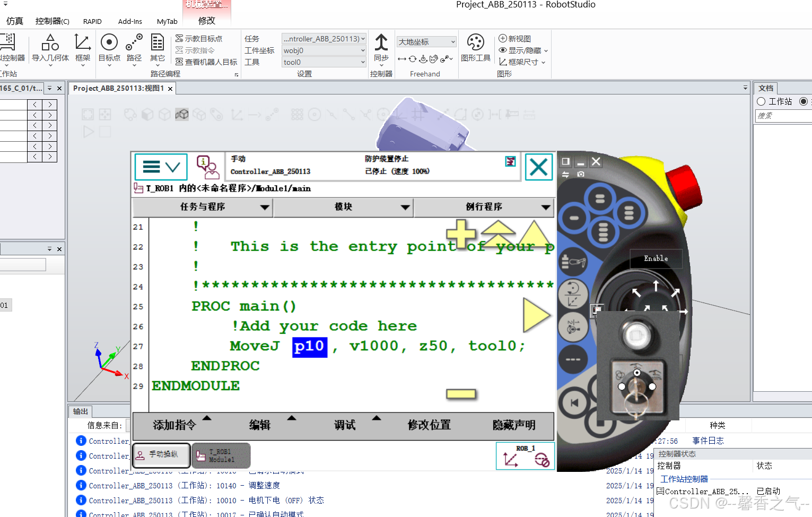
Task: Toggle the increment hard button
Action: click(x=573, y=360)
